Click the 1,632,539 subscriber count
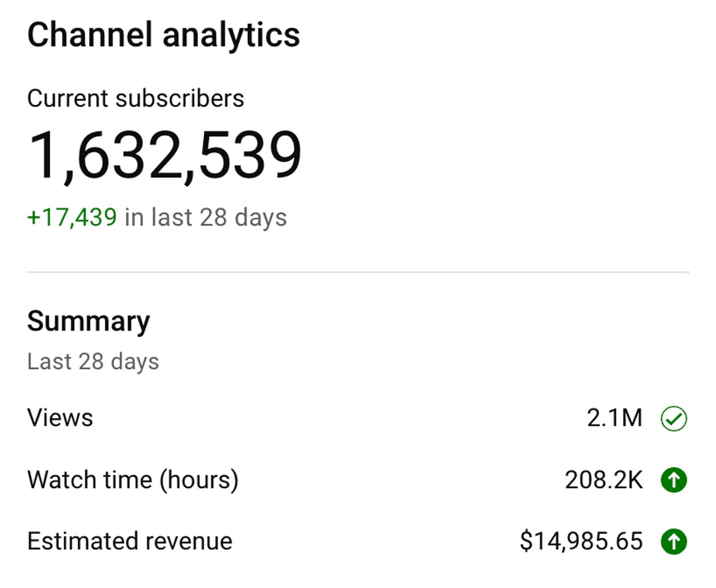Image resolution: width=716 pixels, height=588 pixels. tap(165, 155)
